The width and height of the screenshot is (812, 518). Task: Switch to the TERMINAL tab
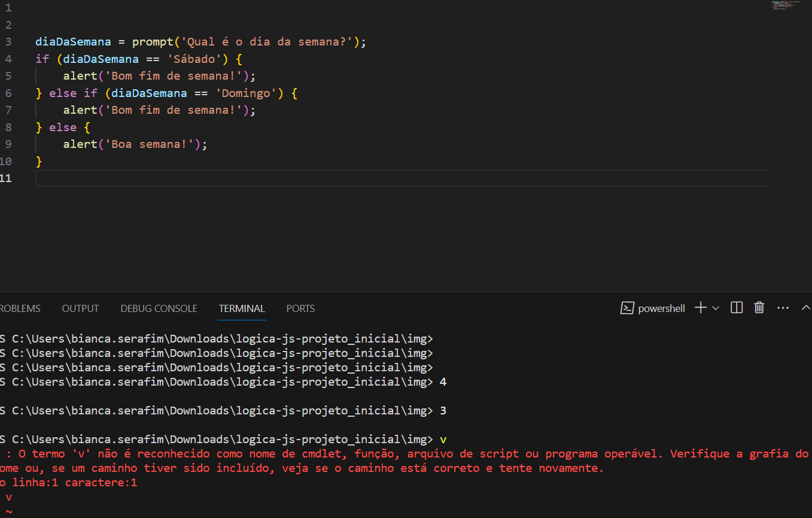click(x=242, y=308)
